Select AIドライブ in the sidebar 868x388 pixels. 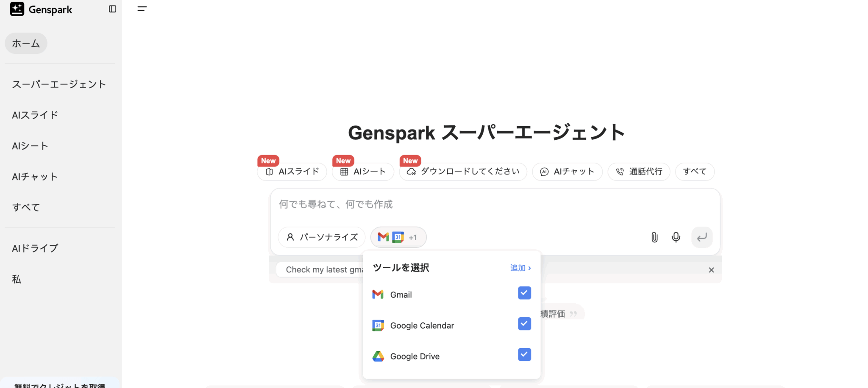point(35,248)
